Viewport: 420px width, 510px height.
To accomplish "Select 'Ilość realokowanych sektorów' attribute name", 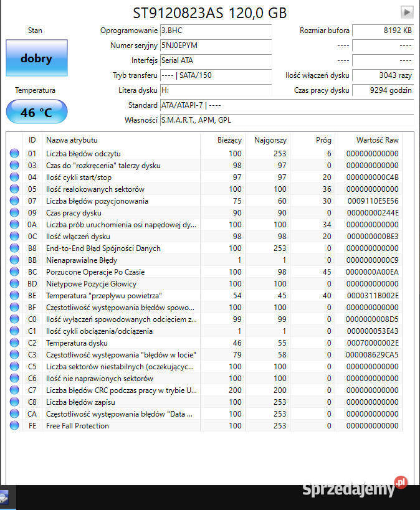I will click(x=95, y=189).
